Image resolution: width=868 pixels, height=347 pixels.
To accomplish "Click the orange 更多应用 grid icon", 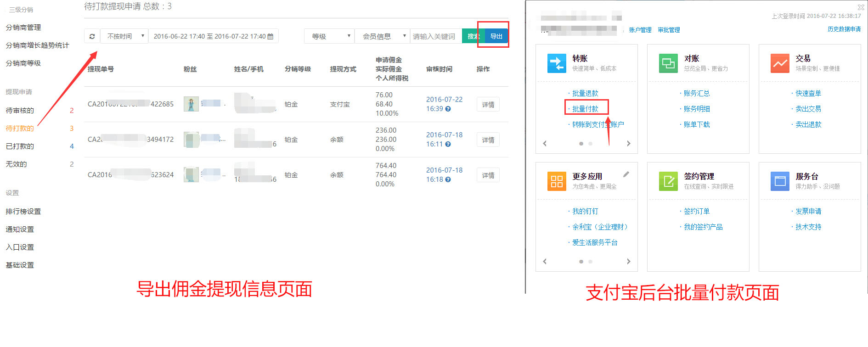I will coord(557,181).
